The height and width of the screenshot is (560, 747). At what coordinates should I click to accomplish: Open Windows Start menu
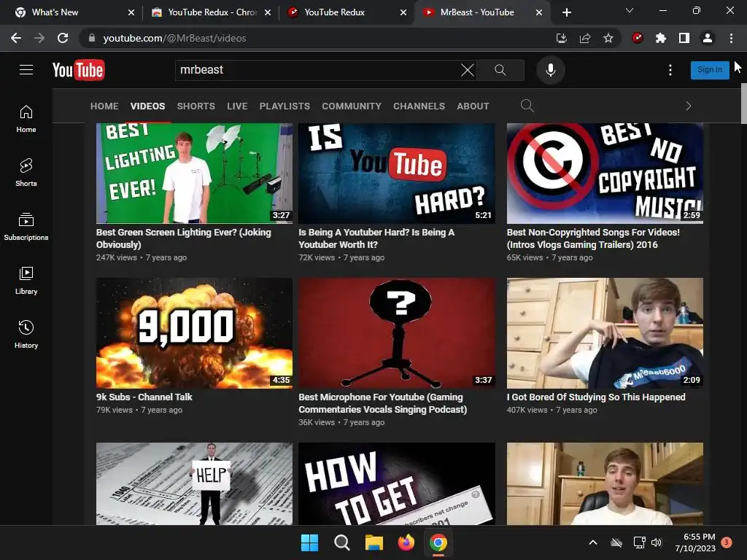pyautogui.click(x=309, y=542)
